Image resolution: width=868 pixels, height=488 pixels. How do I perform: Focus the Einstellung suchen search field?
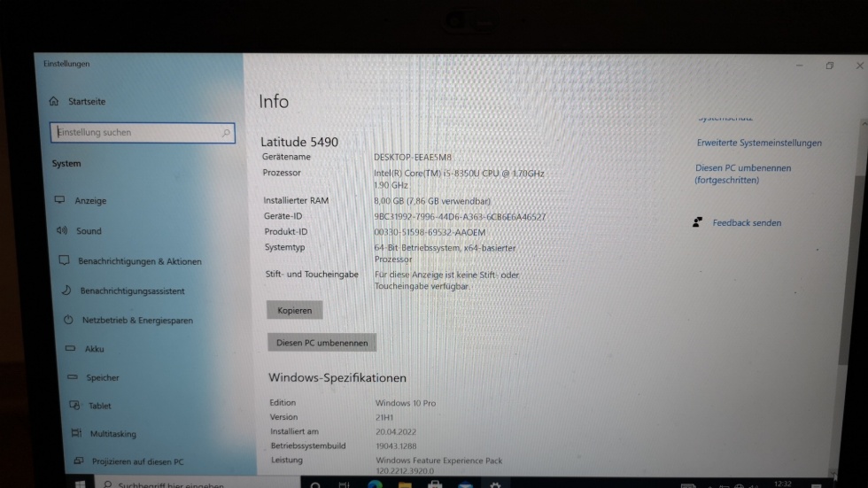coord(143,133)
